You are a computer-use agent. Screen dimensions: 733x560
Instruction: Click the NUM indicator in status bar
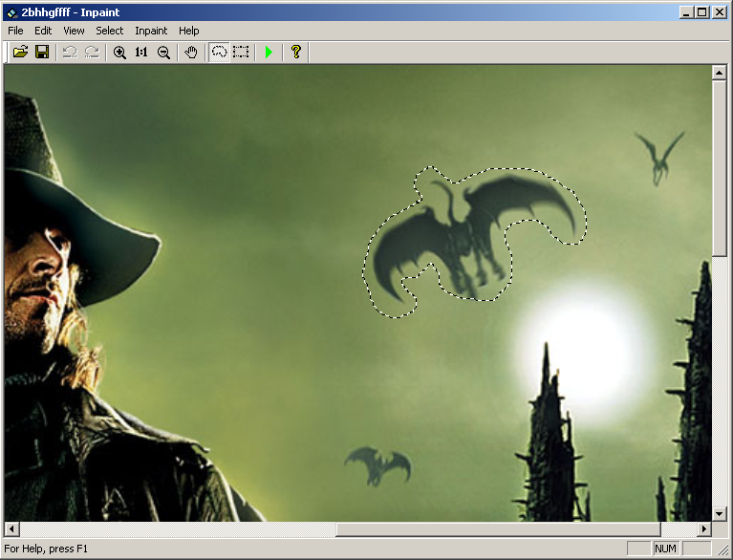click(665, 549)
